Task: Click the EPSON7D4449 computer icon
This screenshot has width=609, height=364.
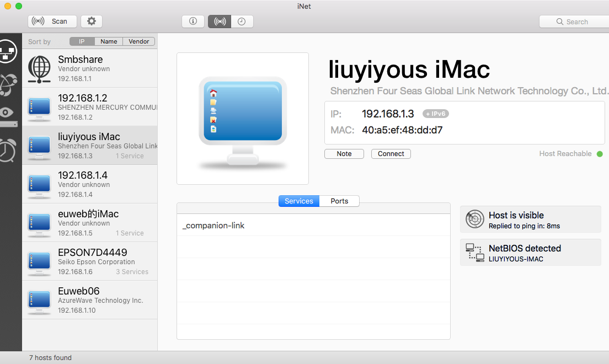Action: coord(39,263)
